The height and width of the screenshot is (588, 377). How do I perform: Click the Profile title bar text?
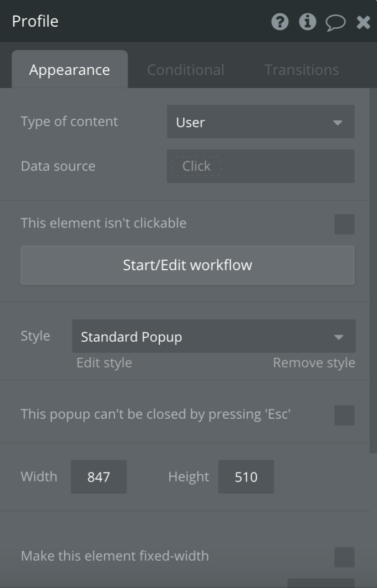[x=35, y=21]
